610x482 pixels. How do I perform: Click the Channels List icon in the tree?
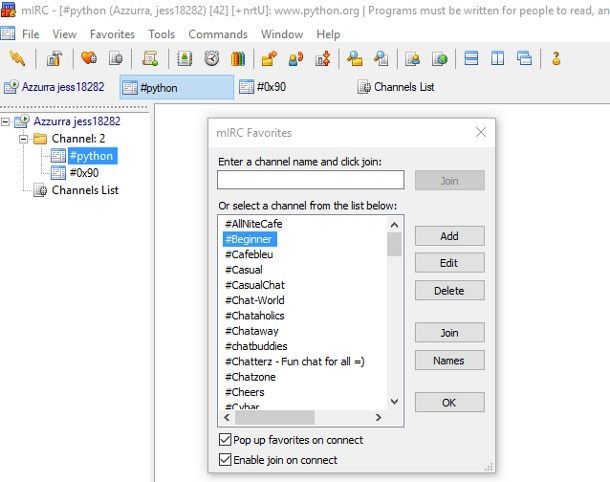click(x=40, y=190)
